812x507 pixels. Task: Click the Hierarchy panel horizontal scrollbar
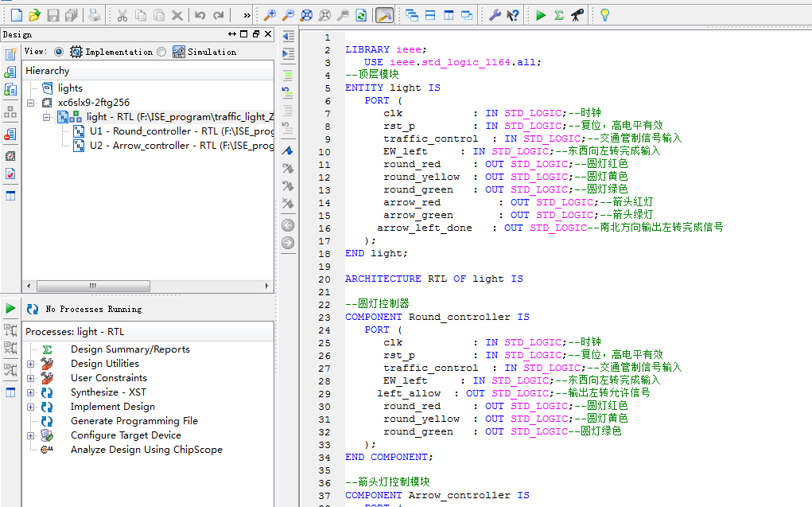94,286
